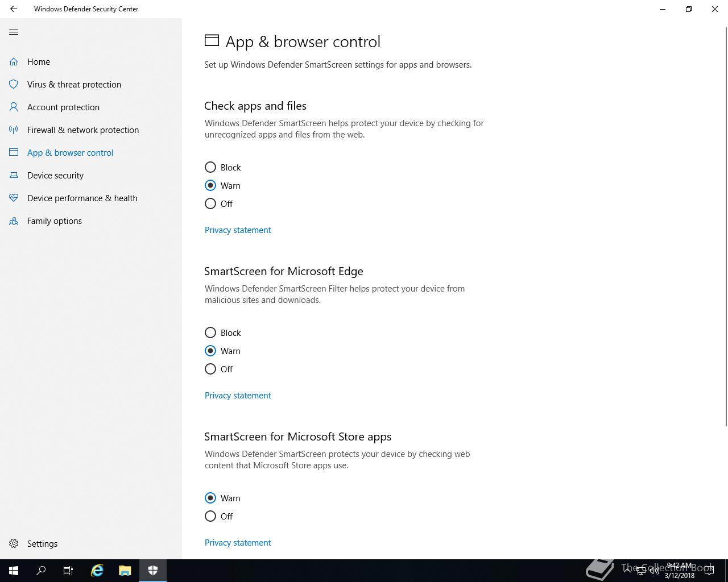Click the network tray icon
Image resolution: width=728 pixels, height=582 pixels.
[640, 571]
